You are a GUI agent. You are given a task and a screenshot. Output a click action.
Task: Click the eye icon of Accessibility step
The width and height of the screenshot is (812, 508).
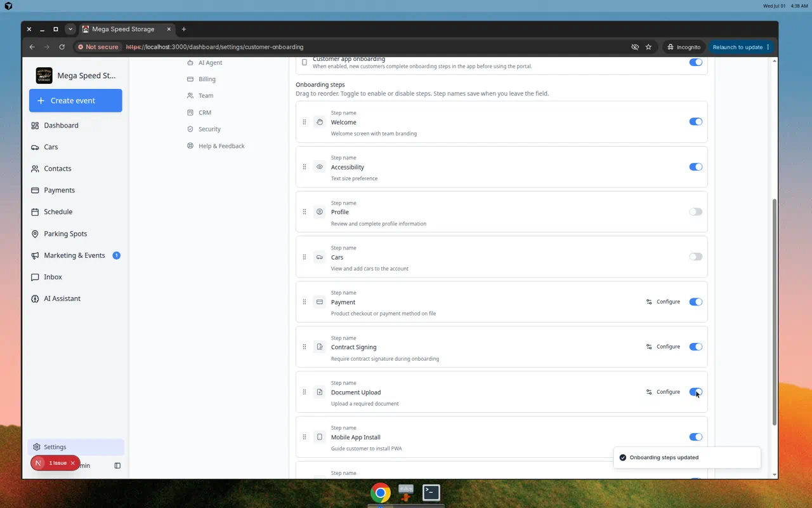click(x=320, y=167)
